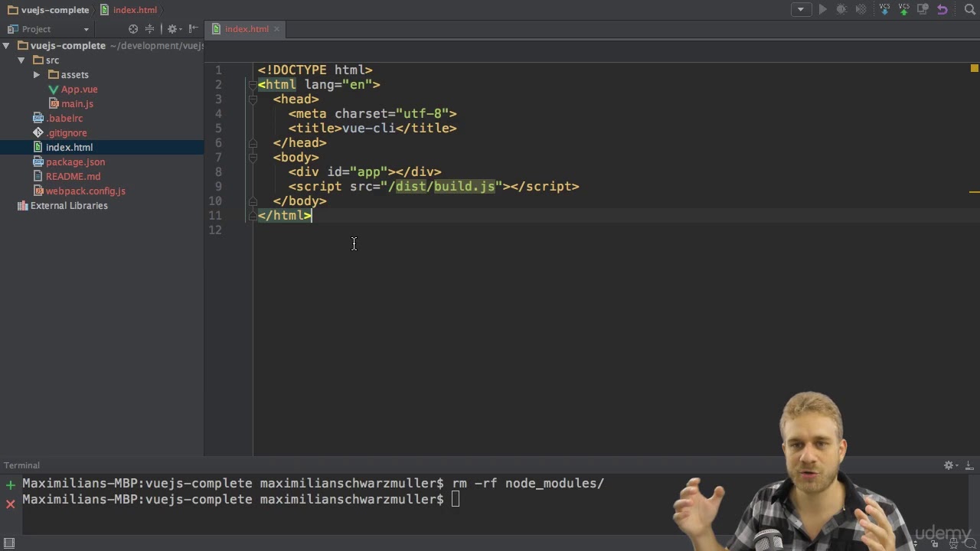Select webpack.config.js file
Screen dimensions: 980x551
tap(85, 191)
